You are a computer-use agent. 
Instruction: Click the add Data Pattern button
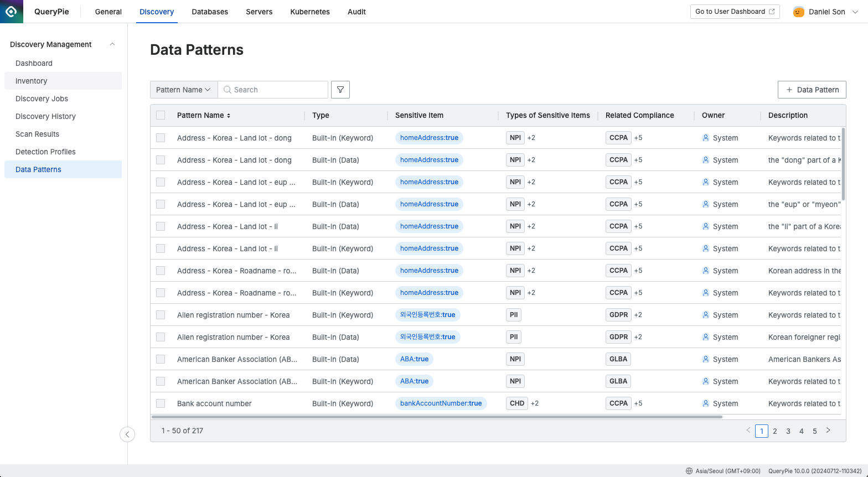812,90
